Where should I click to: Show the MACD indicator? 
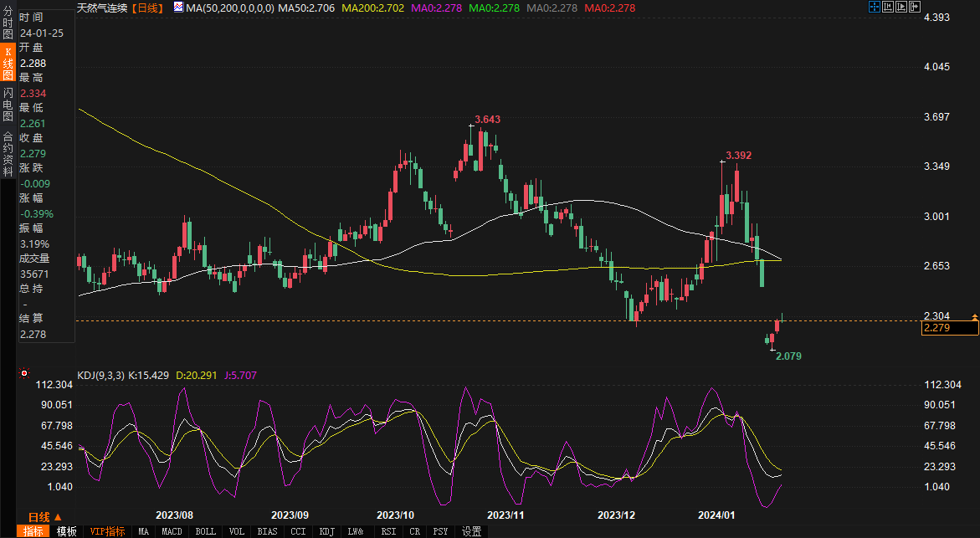click(172, 531)
